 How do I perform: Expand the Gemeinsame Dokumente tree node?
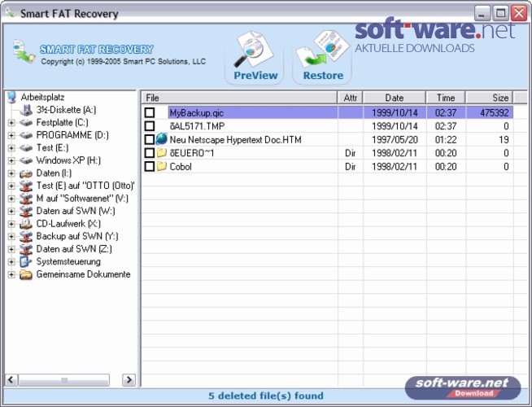11,274
